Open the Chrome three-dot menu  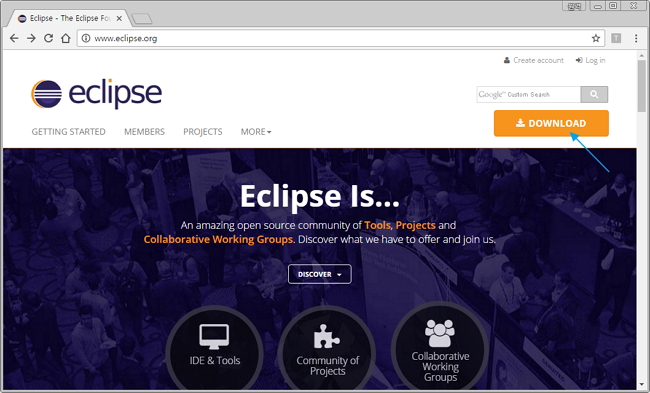click(636, 38)
